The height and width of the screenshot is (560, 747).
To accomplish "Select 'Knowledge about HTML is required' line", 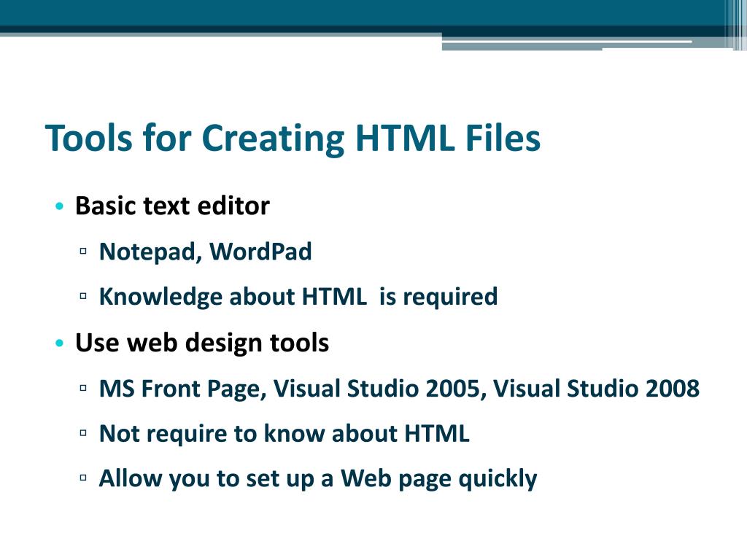I will pos(298,297).
